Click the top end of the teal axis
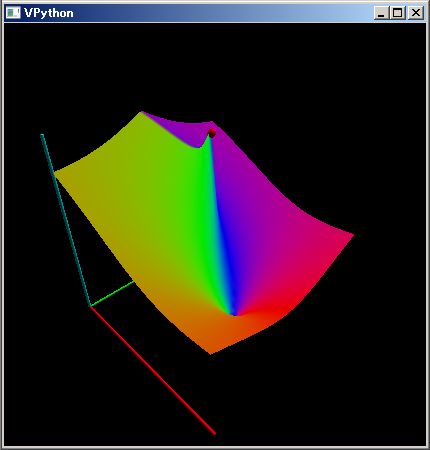 tap(42, 136)
